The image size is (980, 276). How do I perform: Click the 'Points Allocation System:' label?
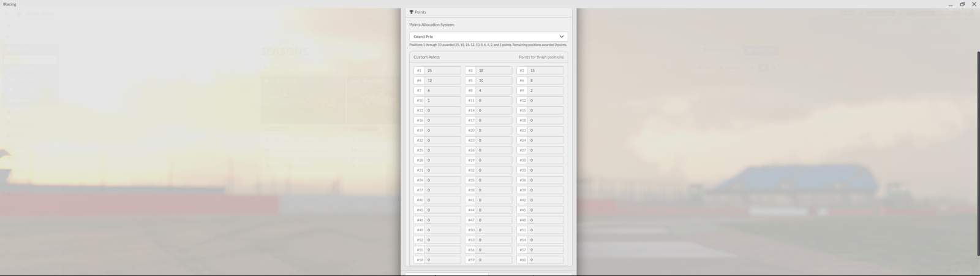pos(432,25)
